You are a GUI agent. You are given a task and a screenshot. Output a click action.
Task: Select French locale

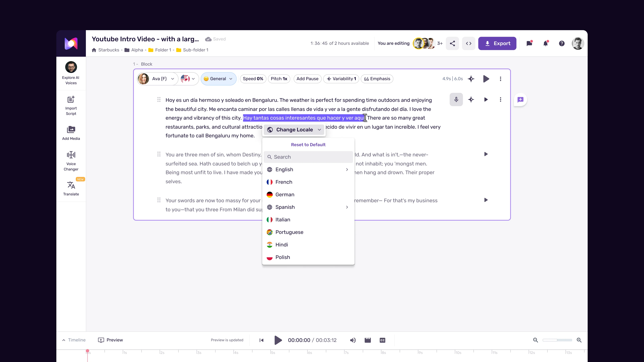(308, 182)
